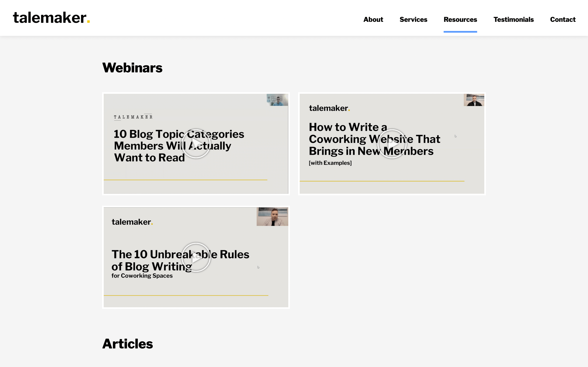Click the TALEMAKER serif logo on first video
This screenshot has width=588, height=367.
133,117
